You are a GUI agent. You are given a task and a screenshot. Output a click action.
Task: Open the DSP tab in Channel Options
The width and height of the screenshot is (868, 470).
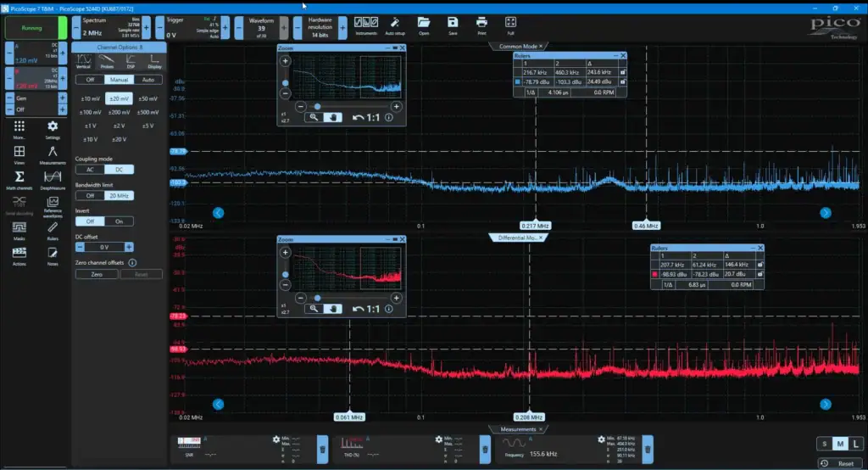coord(131,61)
